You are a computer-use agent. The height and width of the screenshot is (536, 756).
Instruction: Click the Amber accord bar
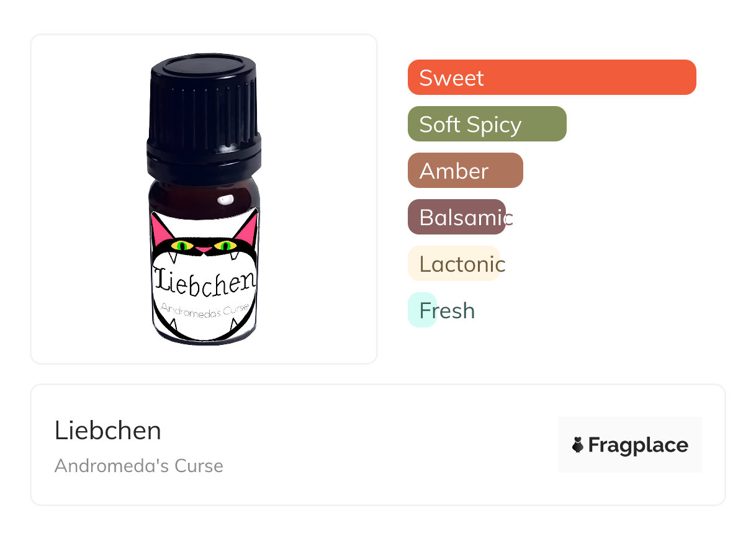(466, 171)
